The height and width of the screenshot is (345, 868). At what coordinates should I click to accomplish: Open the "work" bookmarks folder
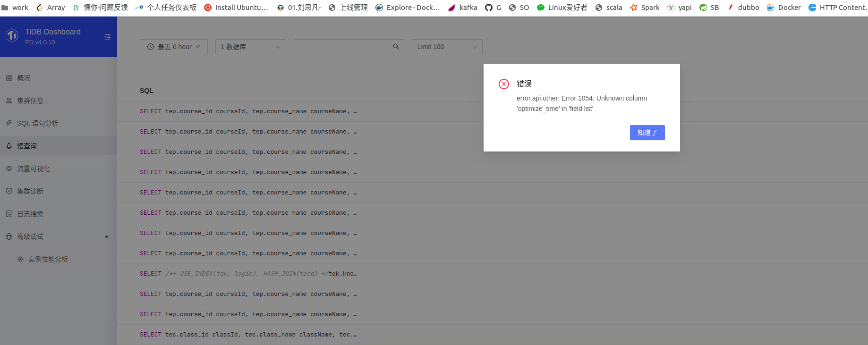[15, 8]
